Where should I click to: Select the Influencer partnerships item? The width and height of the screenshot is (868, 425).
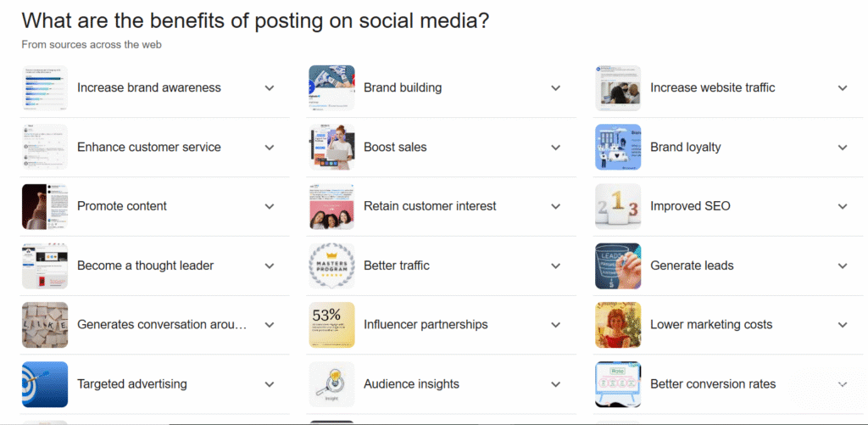(x=441, y=325)
